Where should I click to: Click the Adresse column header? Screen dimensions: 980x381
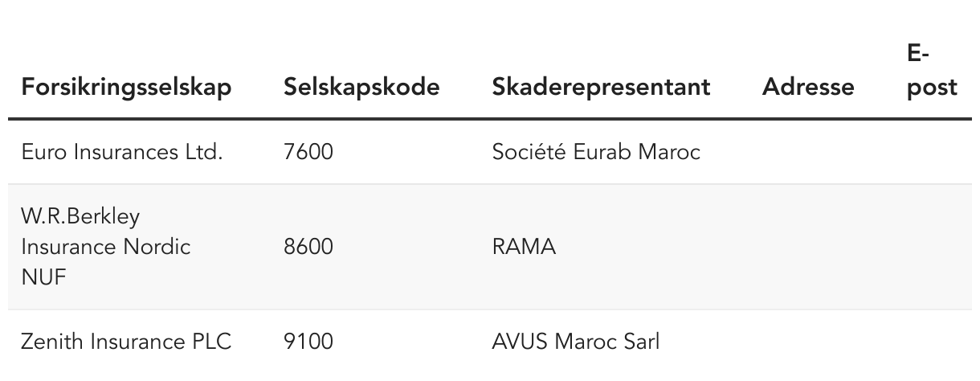[x=808, y=87]
